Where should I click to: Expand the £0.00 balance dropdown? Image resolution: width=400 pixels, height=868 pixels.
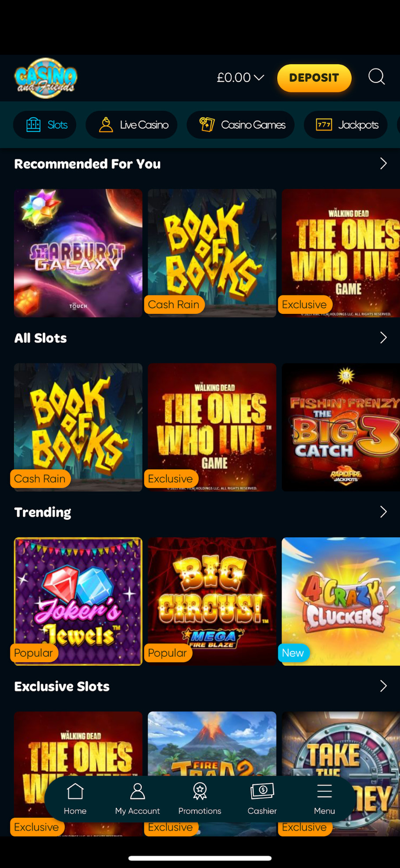click(240, 78)
